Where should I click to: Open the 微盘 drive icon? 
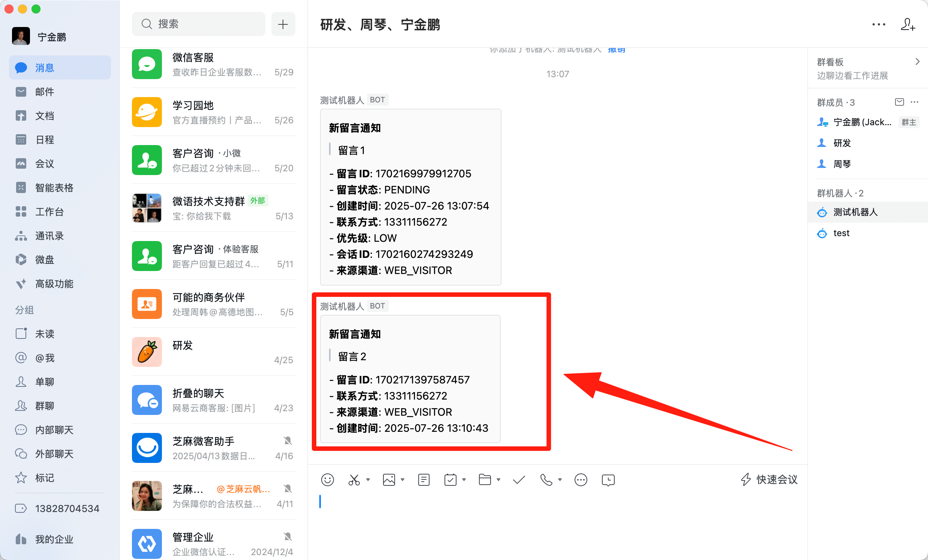[21, 259]
